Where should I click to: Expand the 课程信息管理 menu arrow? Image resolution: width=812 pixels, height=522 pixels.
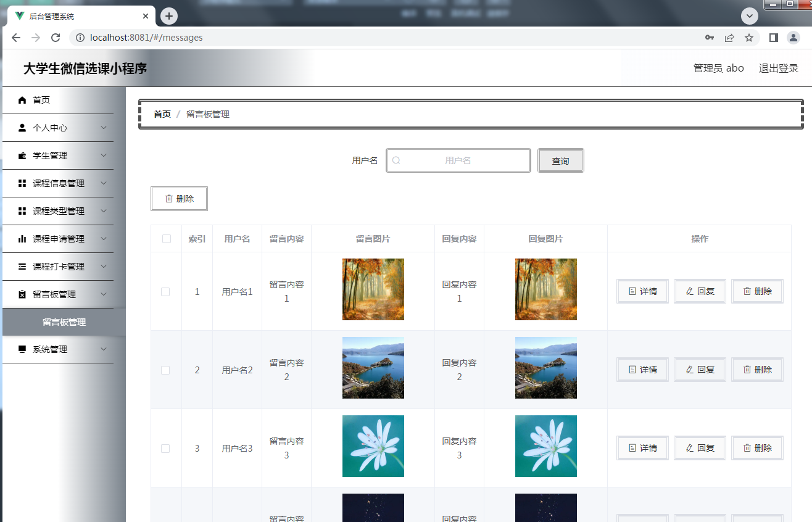click(104, 183)
